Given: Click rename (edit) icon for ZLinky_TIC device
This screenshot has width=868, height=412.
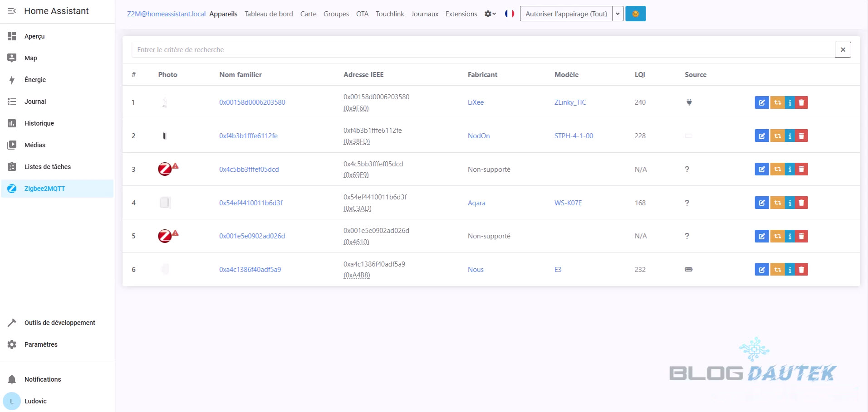Looking at the screenshot, I should point(761,102).
